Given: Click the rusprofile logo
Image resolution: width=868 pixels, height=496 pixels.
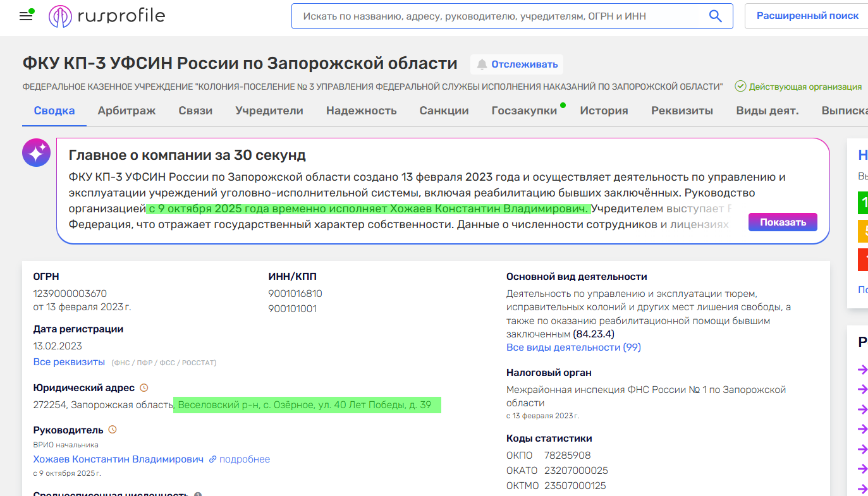Looking at the screenshot, I should (x=106, y=16).
